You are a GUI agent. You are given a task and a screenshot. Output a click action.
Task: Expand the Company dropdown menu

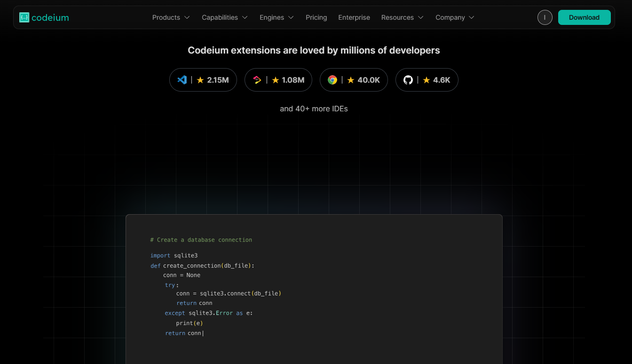(455, 17)
